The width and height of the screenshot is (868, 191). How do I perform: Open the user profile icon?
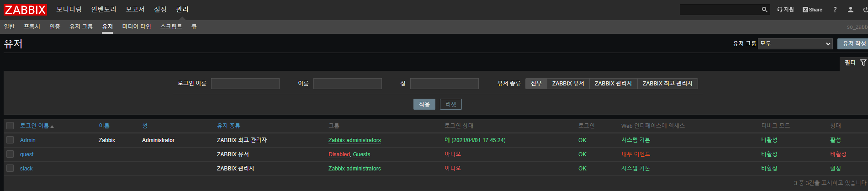851,10
